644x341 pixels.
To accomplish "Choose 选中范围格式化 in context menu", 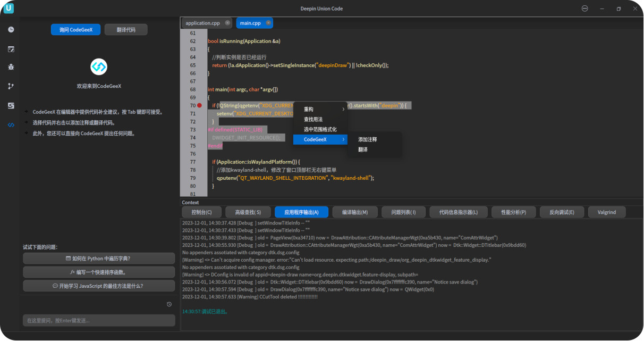I will click(320, 129).
